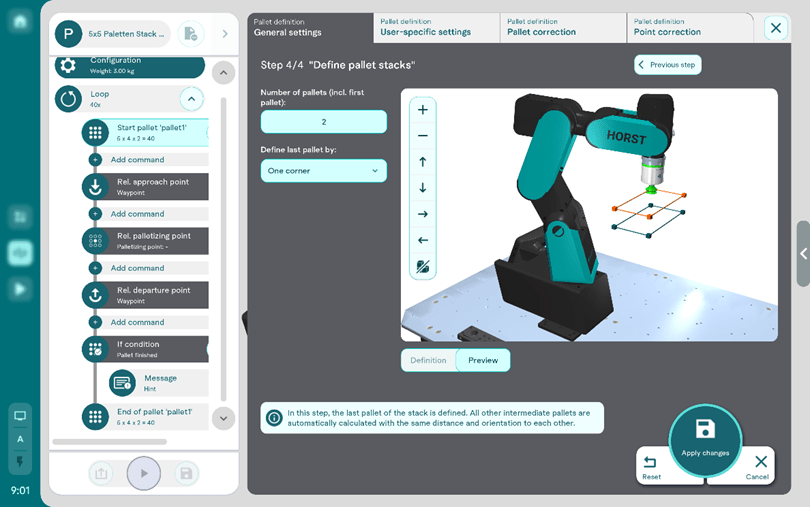Click the up arrow view control

tap(423, 162)
